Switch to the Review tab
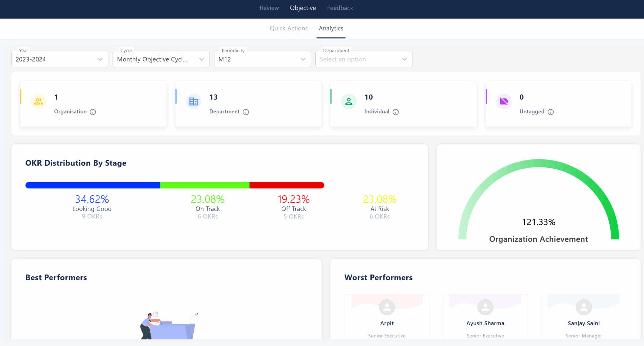The image size is (644, 346). (x=269, y=8)
